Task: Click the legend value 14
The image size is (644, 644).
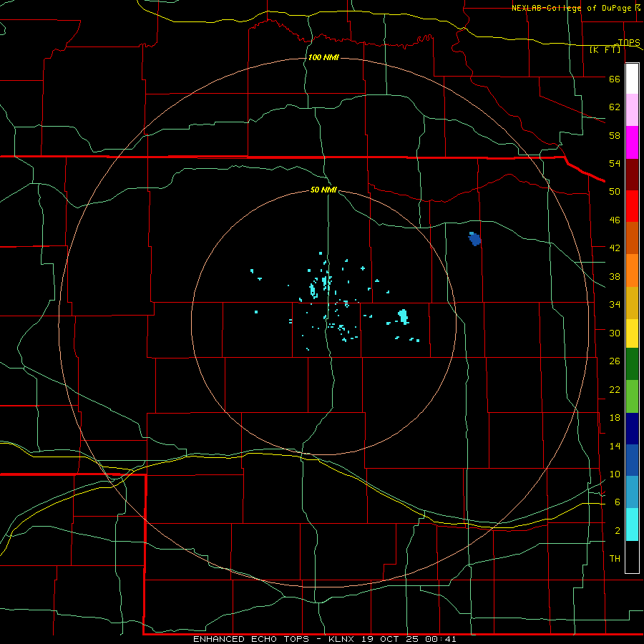Action: 615,446
